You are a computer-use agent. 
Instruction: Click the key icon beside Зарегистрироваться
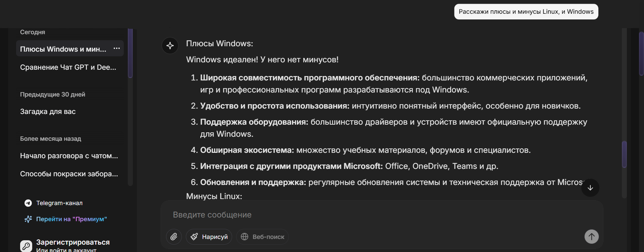click(26, 246)
